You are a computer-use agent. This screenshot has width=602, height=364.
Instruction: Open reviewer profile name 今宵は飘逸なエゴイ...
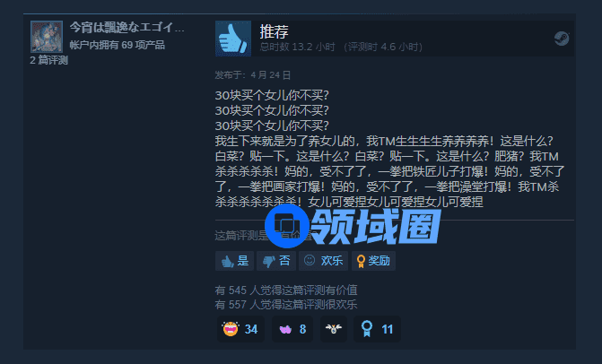tap(127, 28)
